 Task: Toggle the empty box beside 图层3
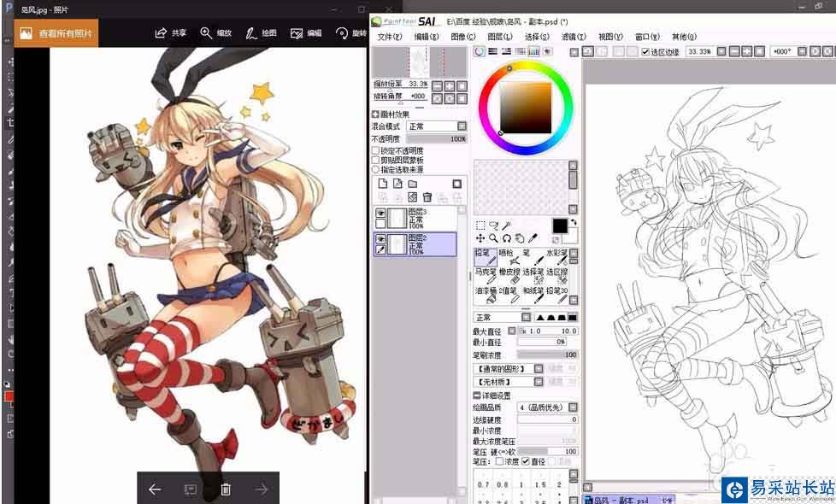[380, 223]
